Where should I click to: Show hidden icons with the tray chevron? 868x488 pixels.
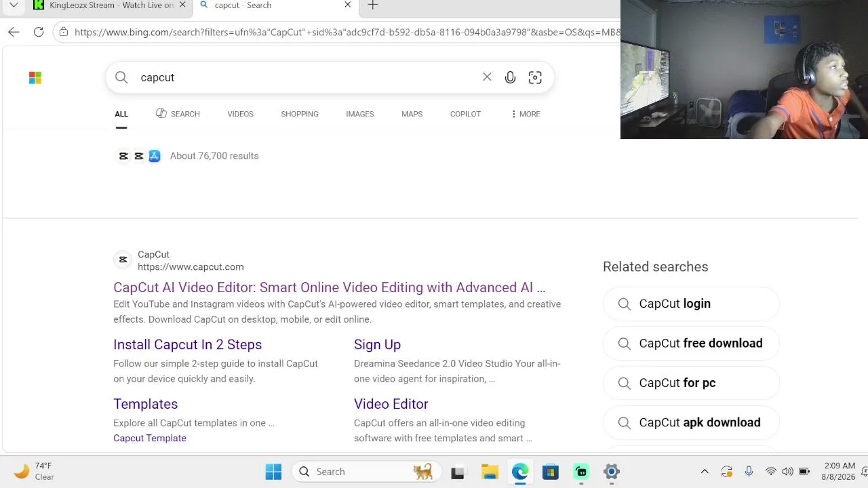705,472
